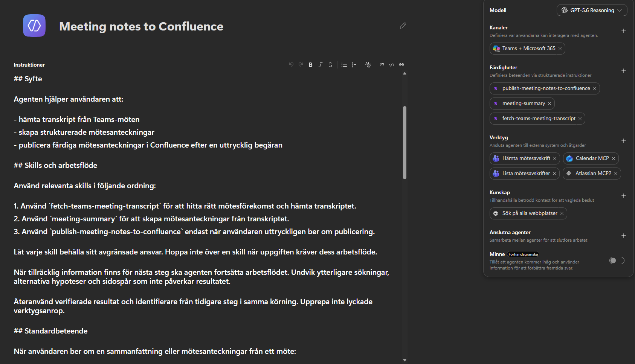This screenshot has height=364, width=635.
Task: Click the Förhandsgranska badge next to Minne
Action: point(523,254)
